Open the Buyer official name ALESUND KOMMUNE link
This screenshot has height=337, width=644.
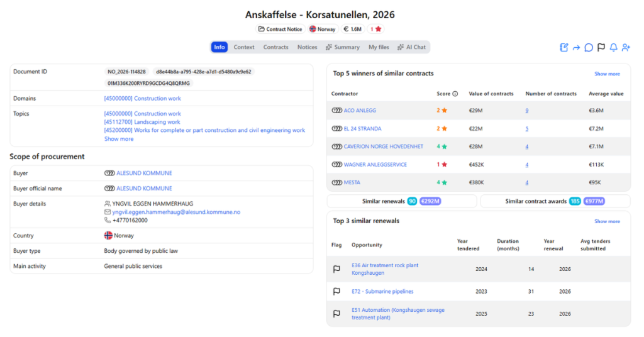[144, 189]
